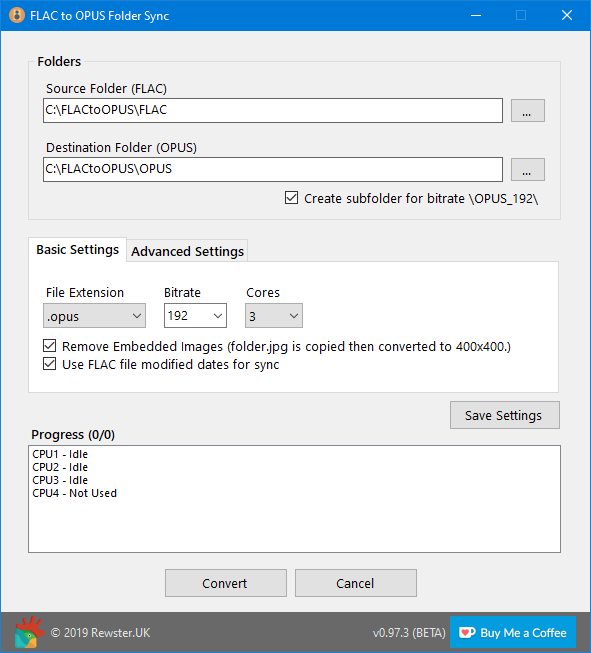Click the Progress CPU status list box

point(294,499)
